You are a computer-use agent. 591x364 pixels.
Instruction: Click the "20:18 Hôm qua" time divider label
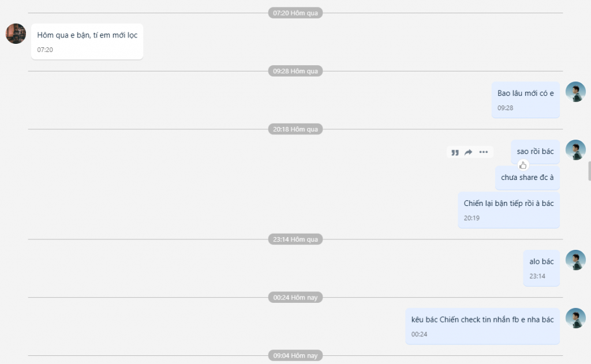295,129
